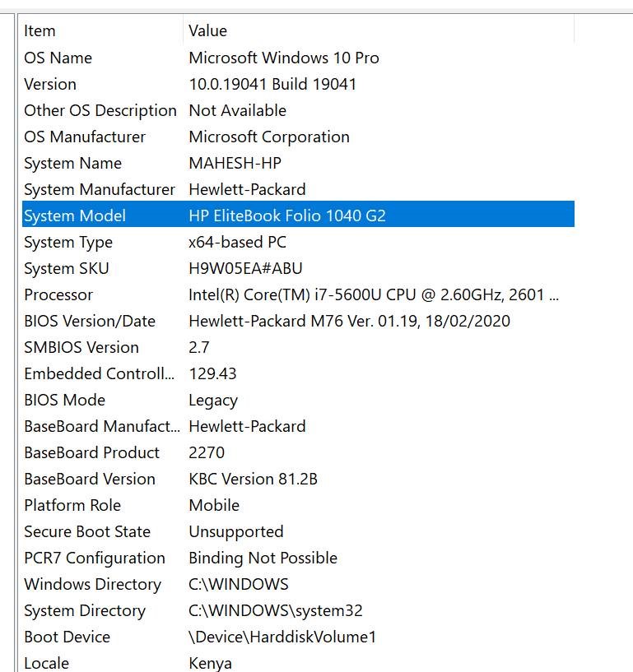Click the x64-based PC value
The width and height of the screenshot is (633, 672).
tap(237, 243)
